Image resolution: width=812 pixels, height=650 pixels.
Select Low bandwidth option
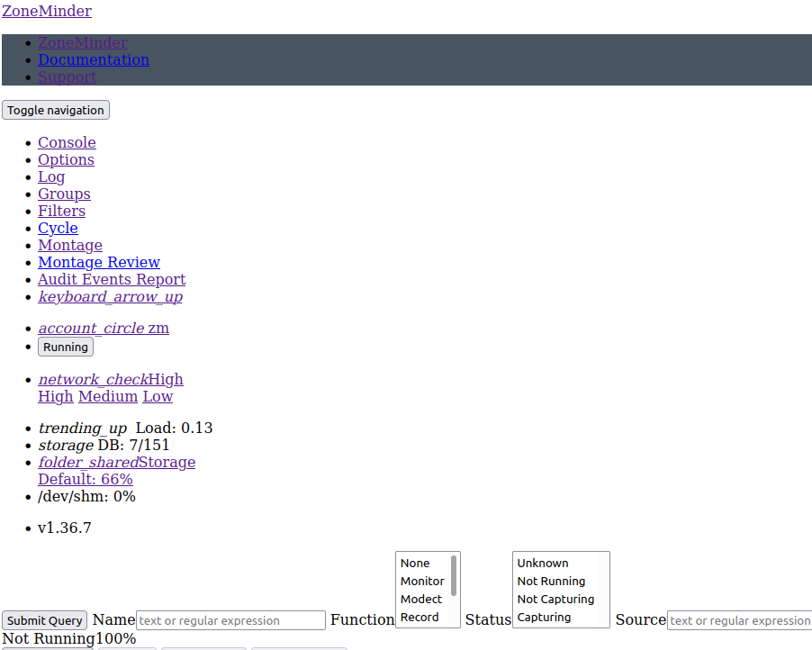click(x=158, y=396)
